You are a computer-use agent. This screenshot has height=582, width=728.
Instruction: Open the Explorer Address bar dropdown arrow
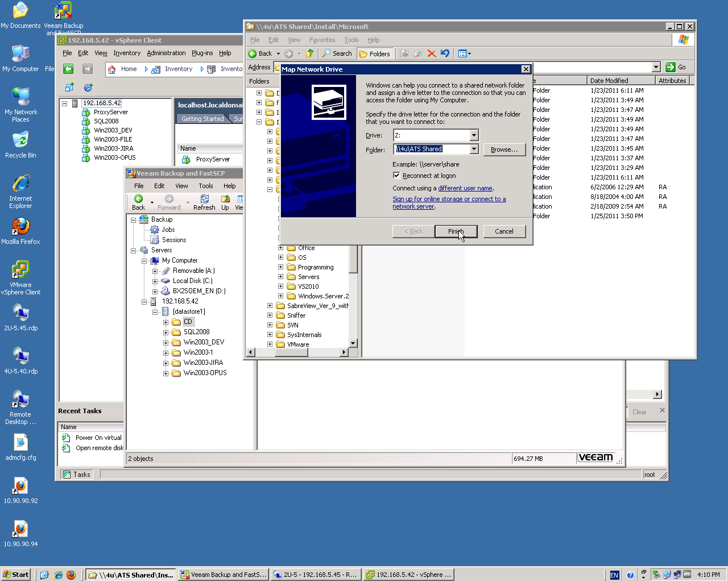656,67
